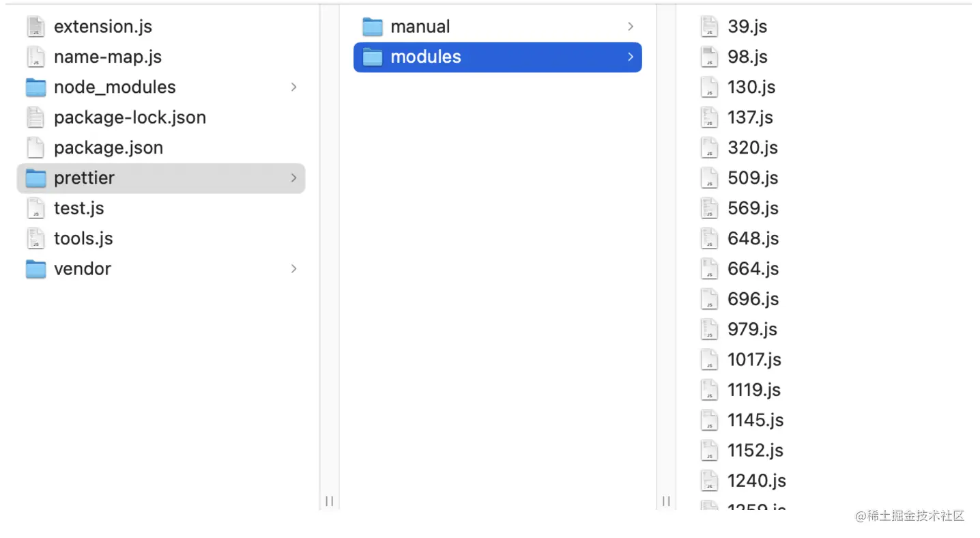Click the chevron next to manual folder

pos(631,27)
